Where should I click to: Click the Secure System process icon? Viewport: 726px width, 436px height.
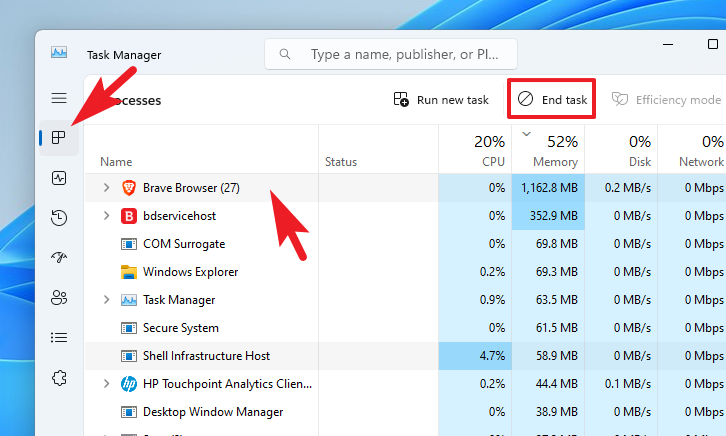[129, 328]
